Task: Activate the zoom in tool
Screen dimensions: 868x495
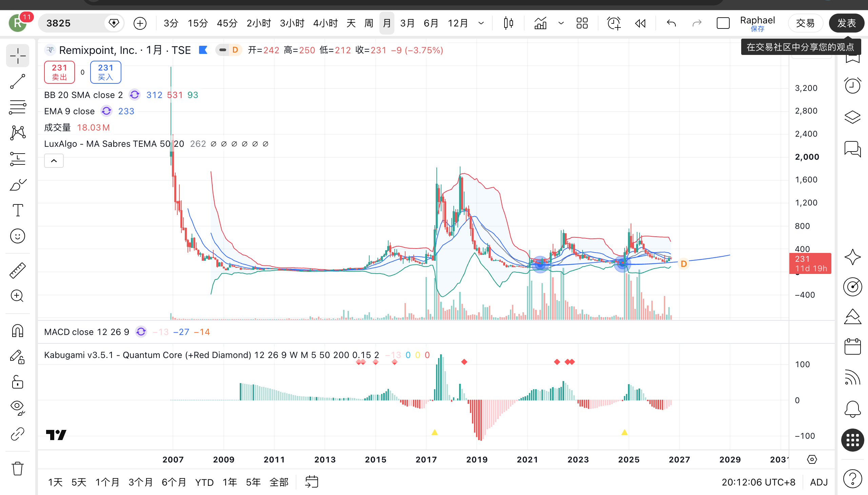Action: click(x=18, y=296)
